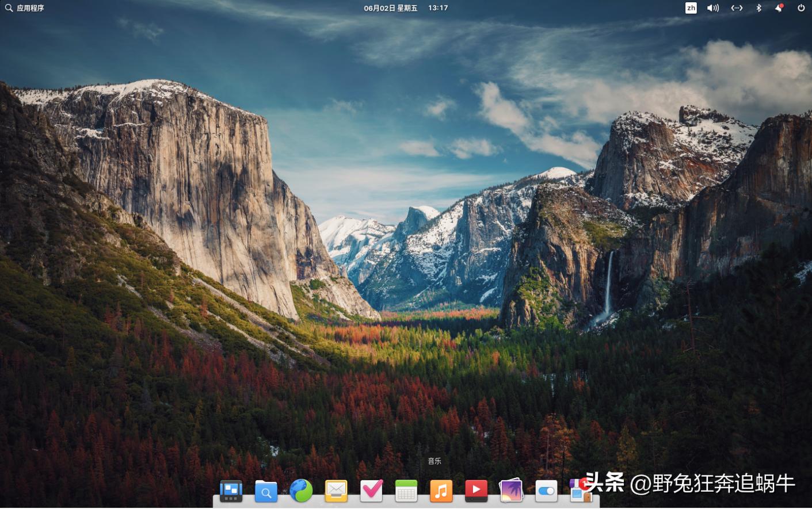
Task: Launch the Tasks app with pink checkmark
Action: (x=371, y=491)
